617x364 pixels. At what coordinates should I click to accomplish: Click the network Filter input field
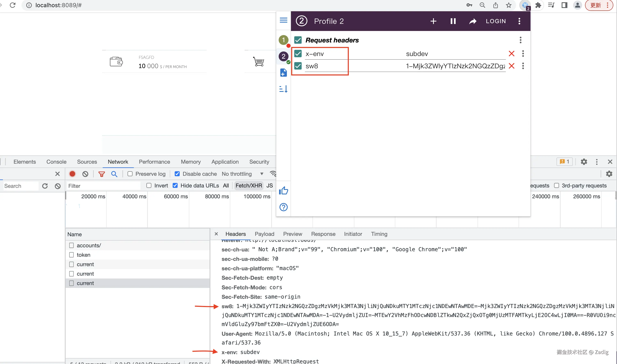click(x=103, y=186)
